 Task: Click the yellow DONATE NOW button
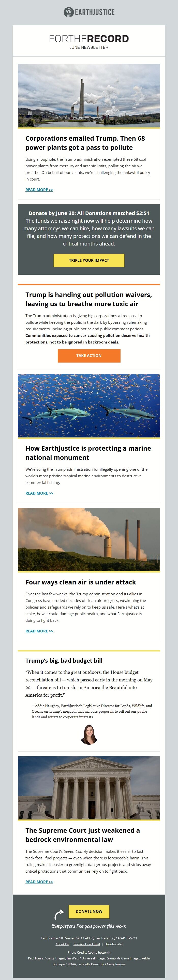[89, 911]
